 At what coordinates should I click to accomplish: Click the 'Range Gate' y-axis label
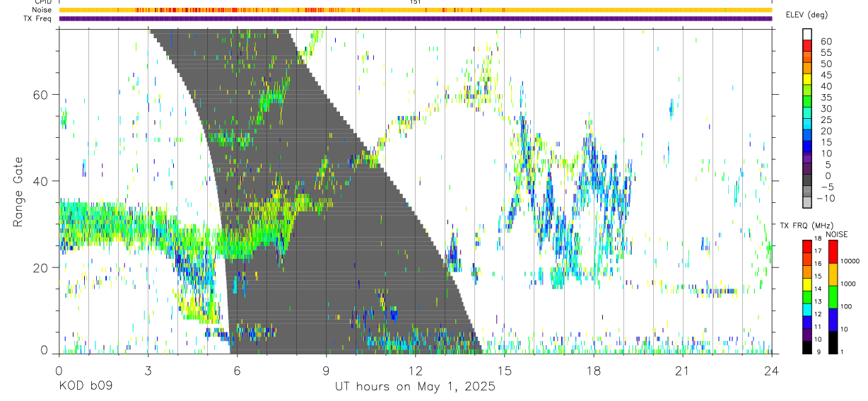[x=18, y=192]
